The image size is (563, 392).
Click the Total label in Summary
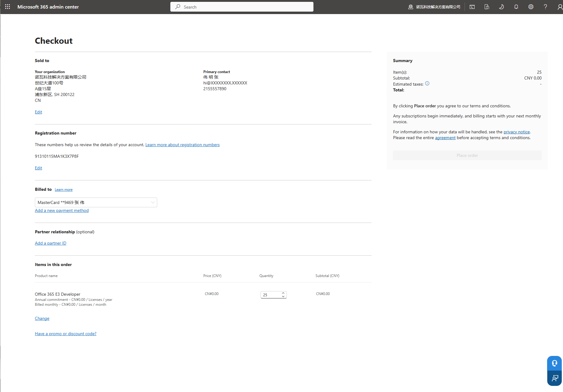[399, 90]
